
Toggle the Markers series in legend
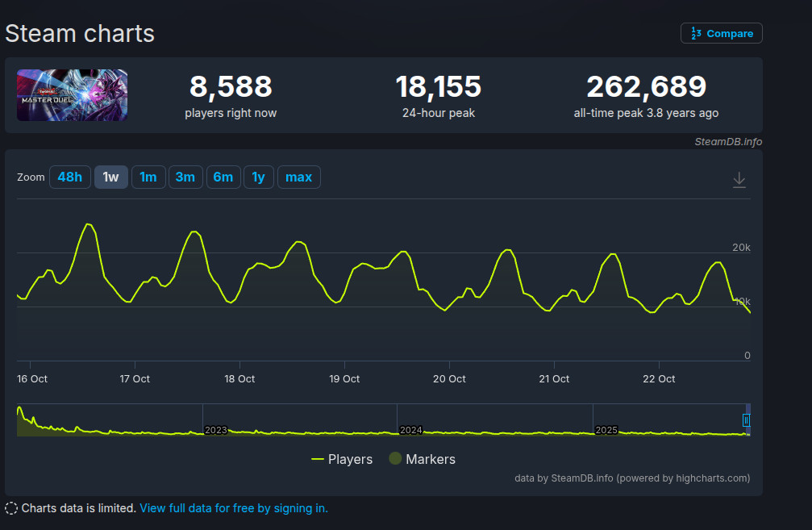tap(422, 459)
